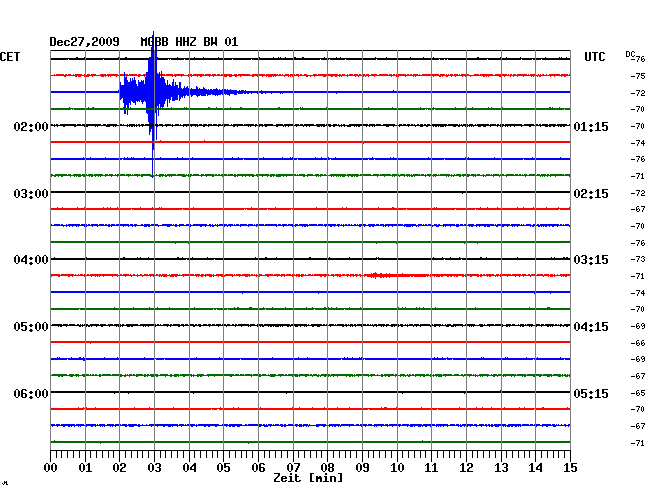Click the 05:15 UTC time label
Image resolution: width=650 pixels, height=494 pixels.
(x=591, y=393)
